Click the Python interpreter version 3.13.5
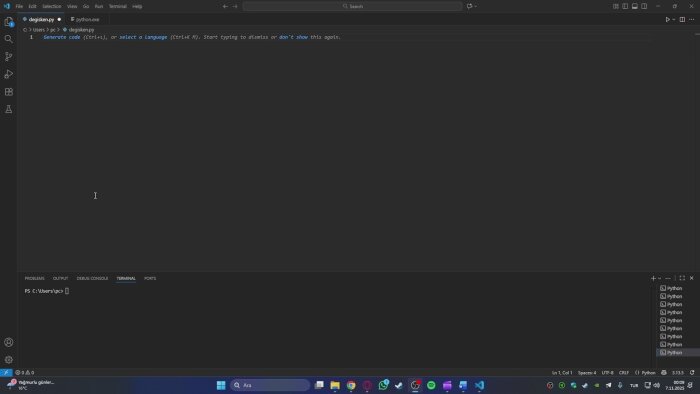This screenshot has height=394, width=700. coord(678,373)
